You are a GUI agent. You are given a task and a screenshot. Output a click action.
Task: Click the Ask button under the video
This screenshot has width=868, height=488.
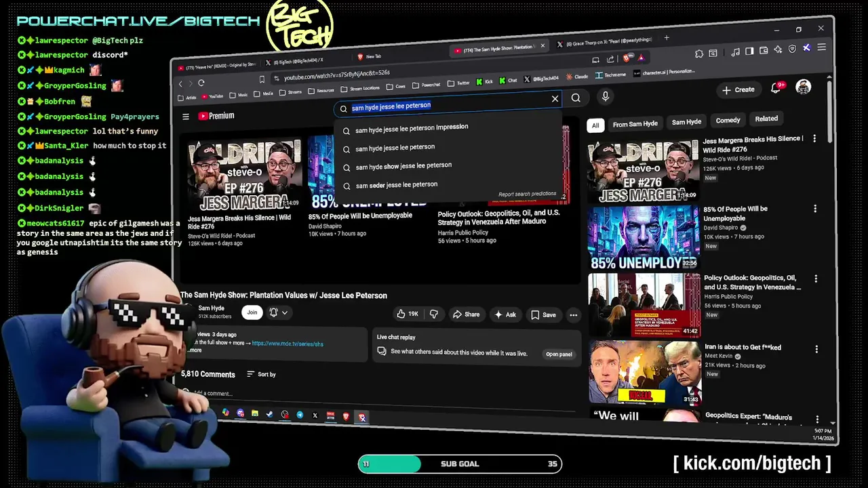pos(506,314)
